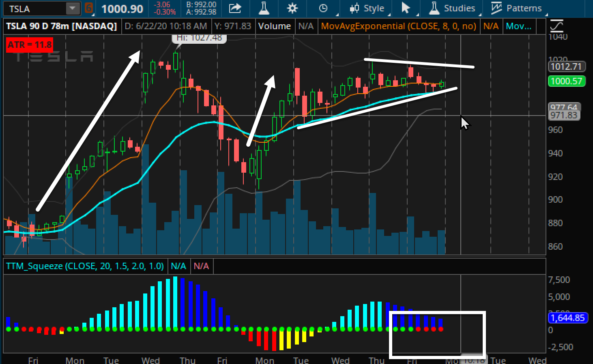Click MovAvgExponential (CLOSE, 8, 0, no) label
Image resolution: width=593 pixels, height=364 pixels.
[x=399, y=26]
